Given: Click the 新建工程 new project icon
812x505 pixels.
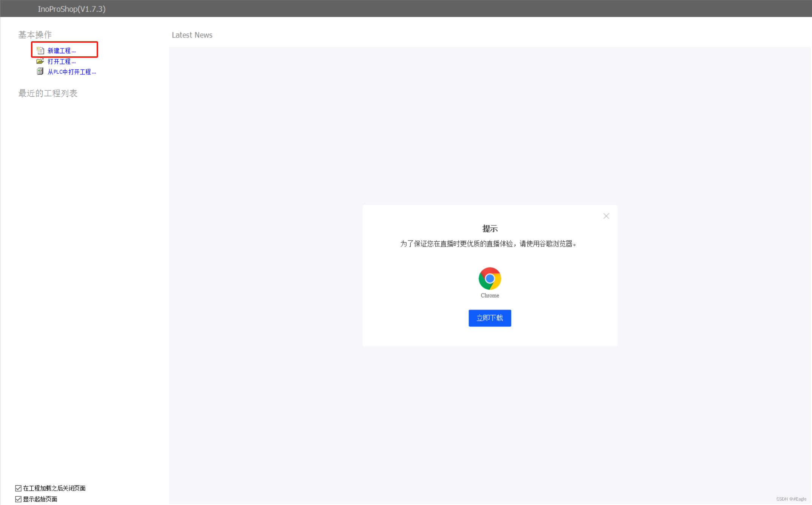Looking at the screenshot, I should pos(40,50).
